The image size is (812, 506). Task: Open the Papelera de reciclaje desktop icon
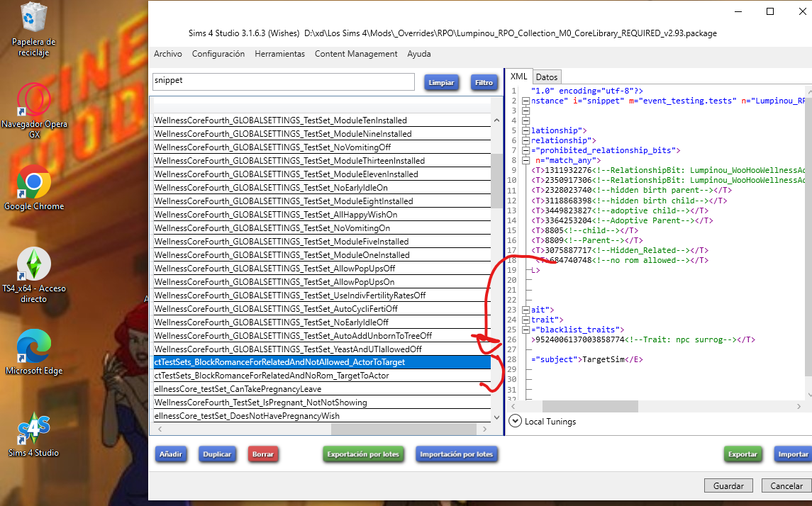[x=33, y=30]
